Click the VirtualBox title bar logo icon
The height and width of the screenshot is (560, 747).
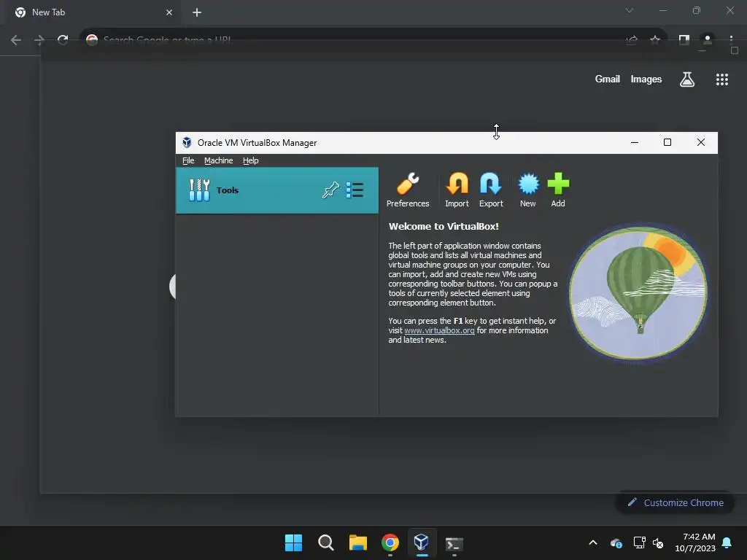(x=187, y=142)
